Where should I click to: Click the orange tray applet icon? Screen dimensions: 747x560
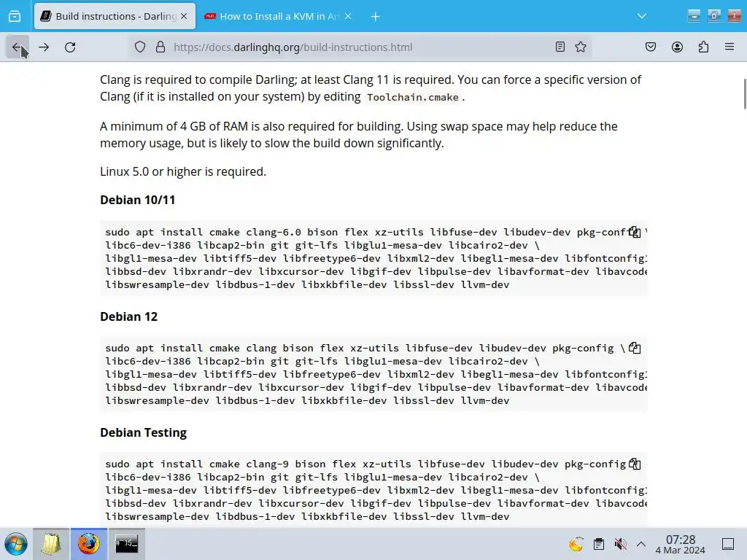576,544
